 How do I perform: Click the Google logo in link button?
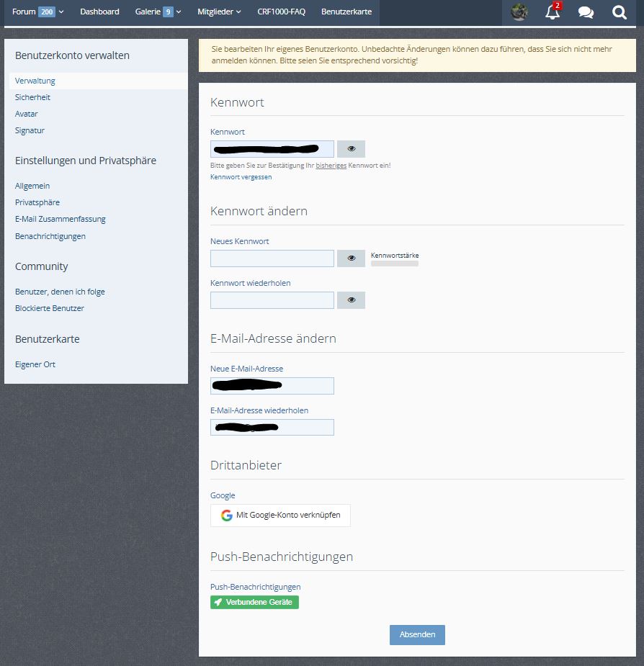(227, 516)
